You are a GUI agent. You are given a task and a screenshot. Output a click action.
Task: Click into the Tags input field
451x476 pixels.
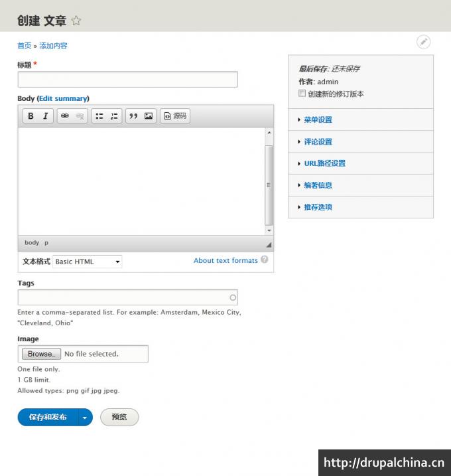(x=128, y=297)
